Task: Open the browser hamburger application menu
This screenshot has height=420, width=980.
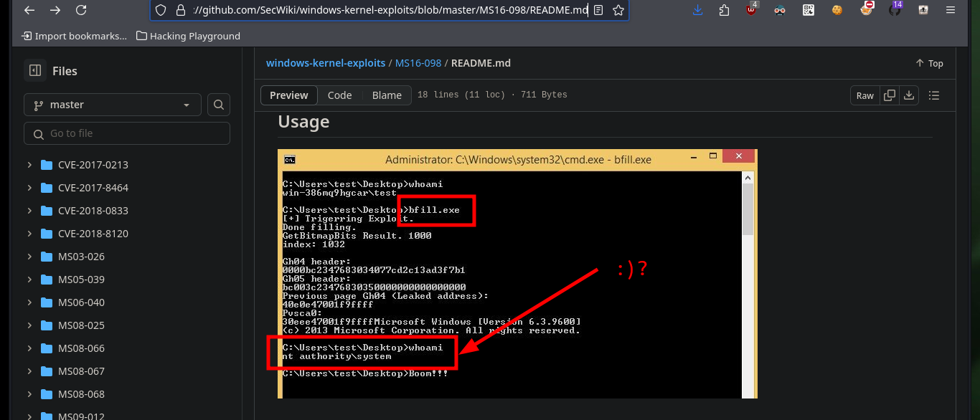Action: pos(951,10)
